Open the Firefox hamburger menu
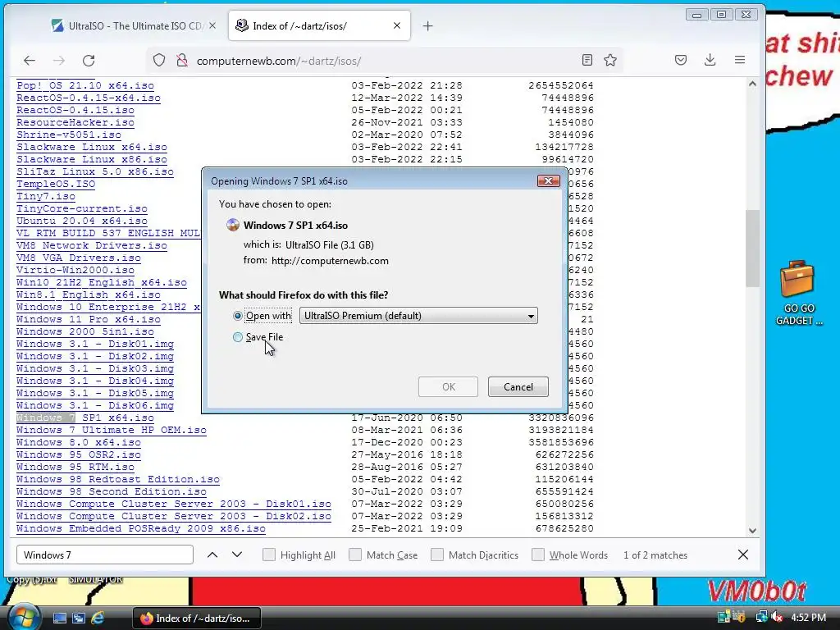840x630 pixels. point(740,60)
